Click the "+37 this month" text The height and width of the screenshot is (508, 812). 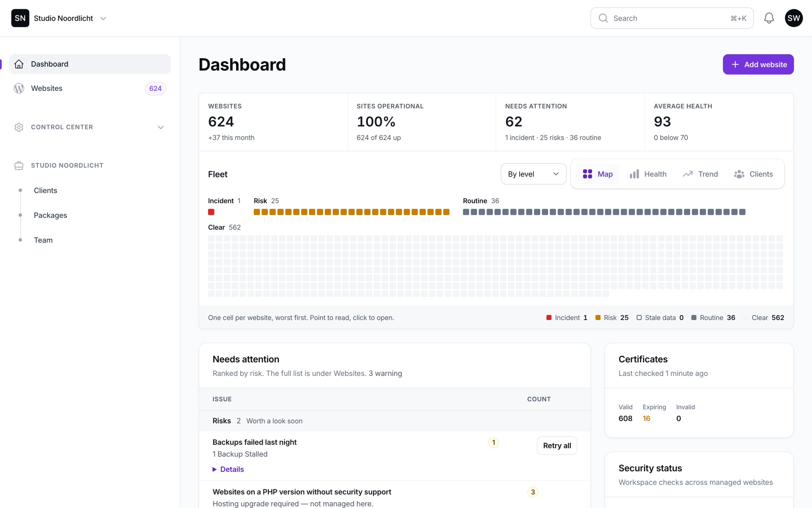click(x=231, y=138)
